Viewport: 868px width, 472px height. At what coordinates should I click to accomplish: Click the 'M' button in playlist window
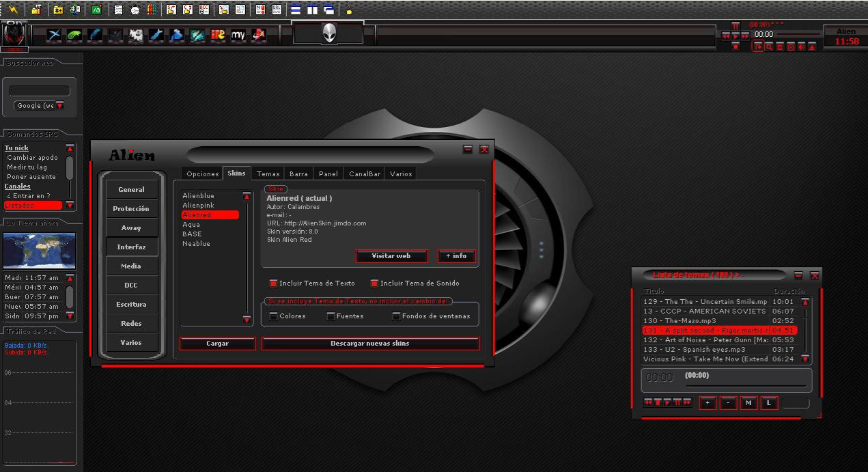[x=748, y=403]
